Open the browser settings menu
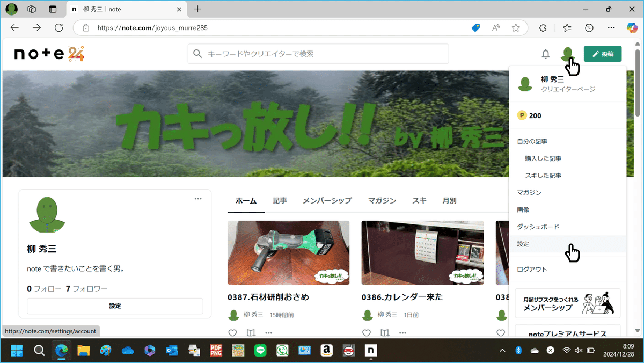This screenshot has height=363, width=644. [x=611, y=27]
